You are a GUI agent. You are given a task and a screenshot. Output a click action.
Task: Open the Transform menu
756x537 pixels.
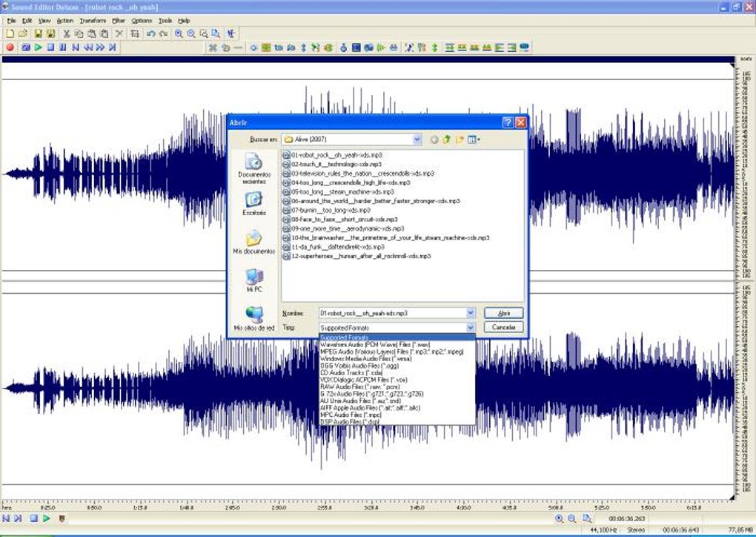click(92, 21)
